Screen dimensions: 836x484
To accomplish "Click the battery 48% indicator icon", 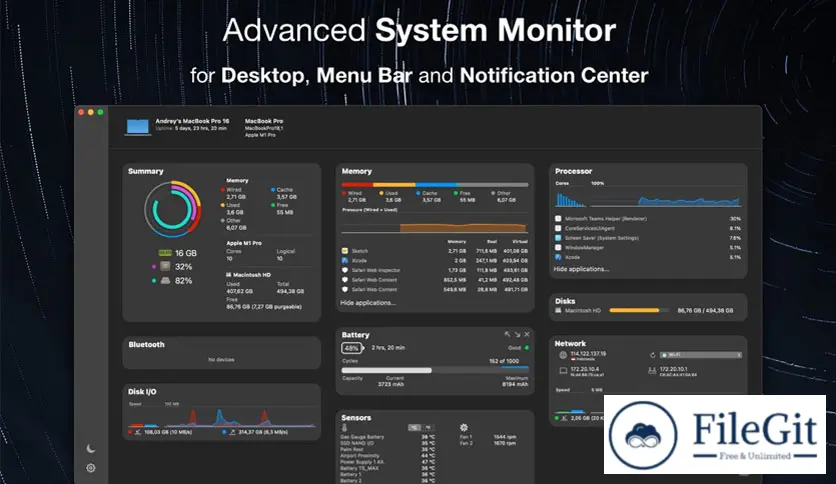I will (x=352, y=348).
